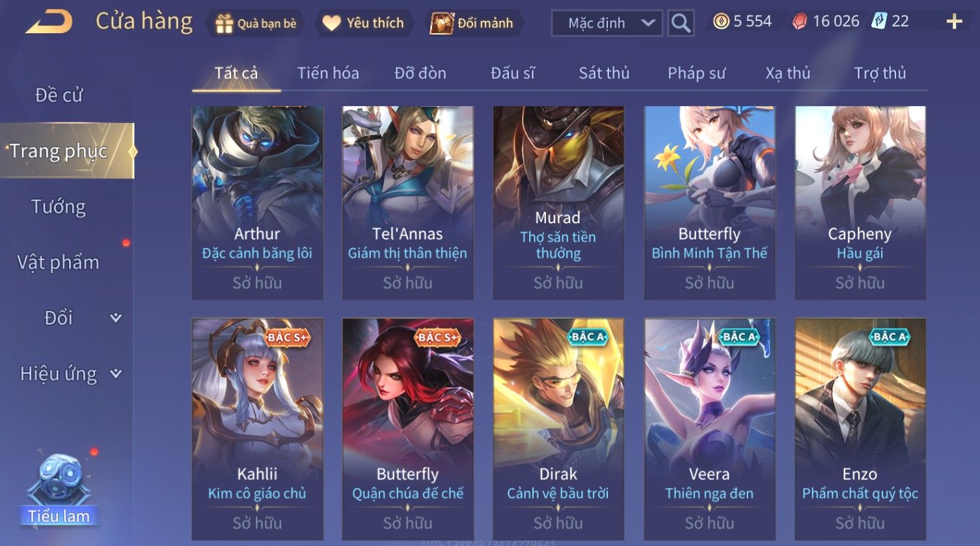Go to the Đề cử section

59,95
